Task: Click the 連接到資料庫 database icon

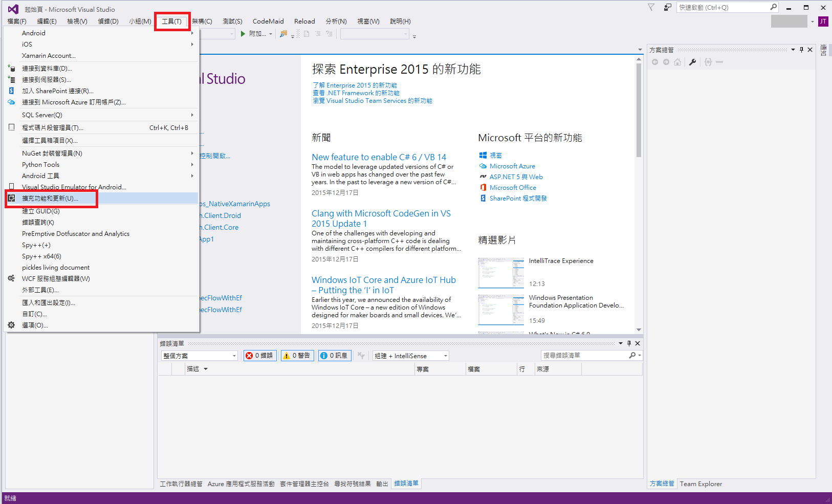Action: click(11, 68)
